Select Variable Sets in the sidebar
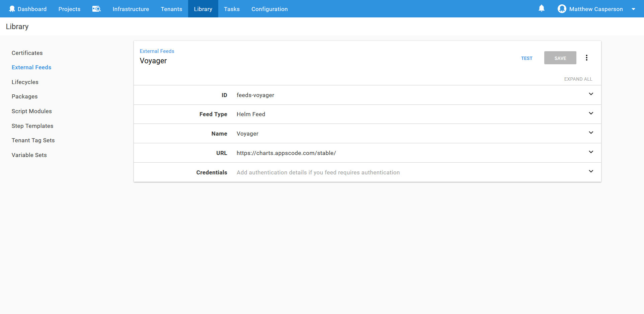The height and width of the screenshot is (314, 644). pyautogui.click(x=29, y=155)
